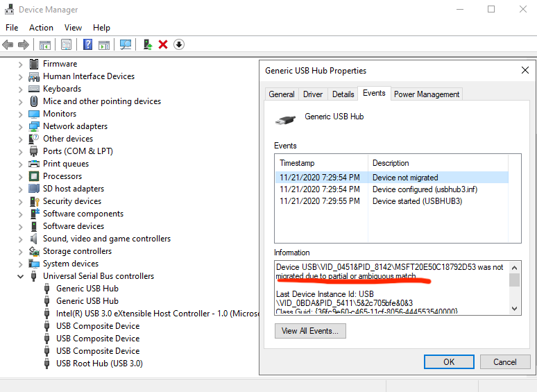Expand the Human Interface Devices node
Viewport: 537px width, 392px height.
tap(21, 76)
